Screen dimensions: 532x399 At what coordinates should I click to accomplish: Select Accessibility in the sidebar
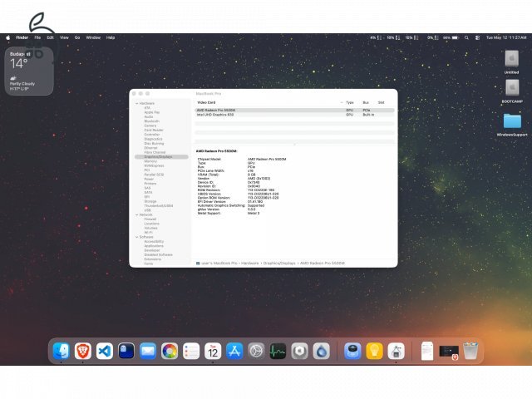click(154, 241)
